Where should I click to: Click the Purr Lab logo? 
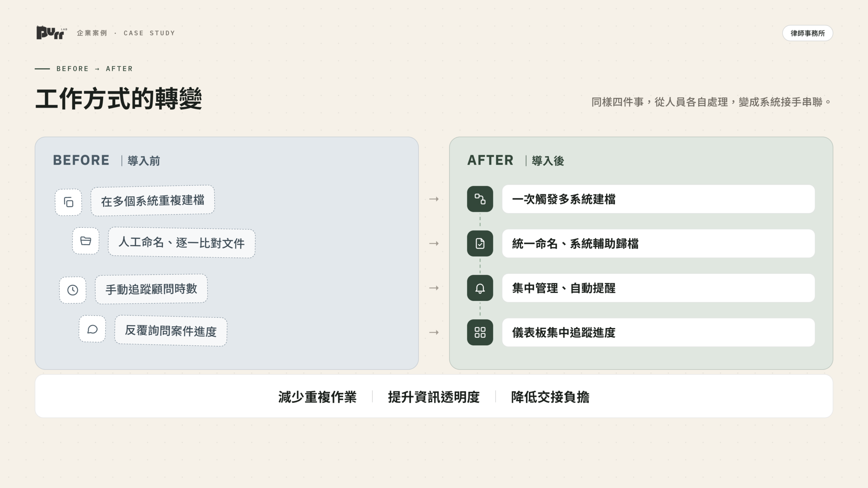tap(52, 33)
